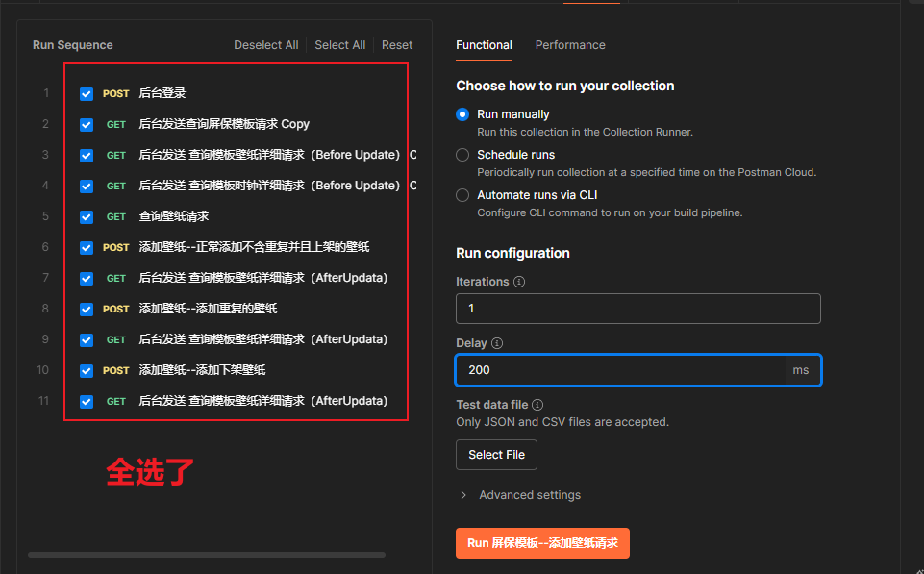
Task: Click Run 屏保模板--添加壁纸请求 button
Action: [542, 543]
